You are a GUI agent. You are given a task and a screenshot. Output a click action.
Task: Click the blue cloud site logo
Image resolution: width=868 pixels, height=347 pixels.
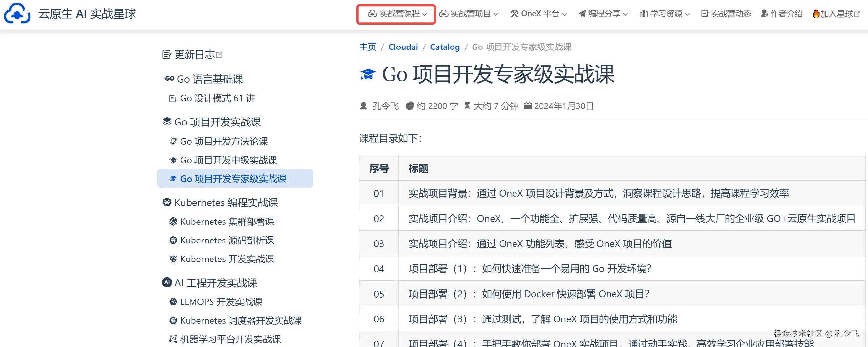tap(17, 13)
